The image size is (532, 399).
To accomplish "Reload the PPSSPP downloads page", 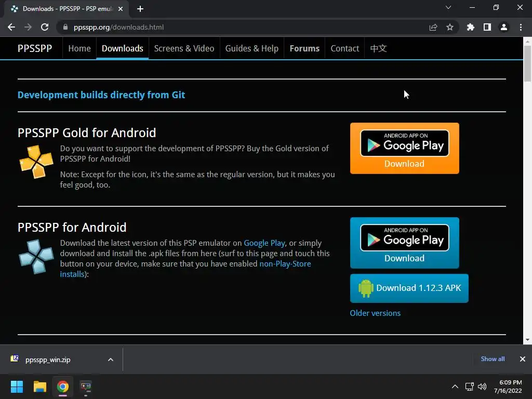I will pyautogui.click(x=45, y=27).
